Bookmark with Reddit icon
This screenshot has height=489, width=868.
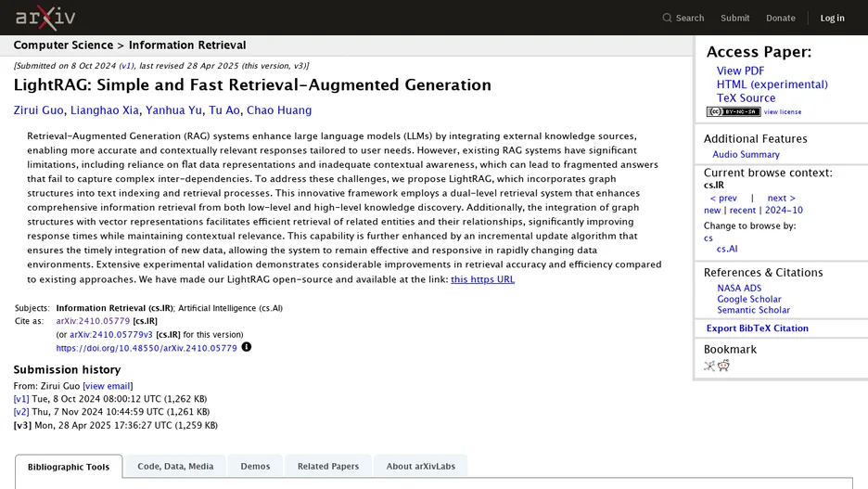[x=723, y=366]
